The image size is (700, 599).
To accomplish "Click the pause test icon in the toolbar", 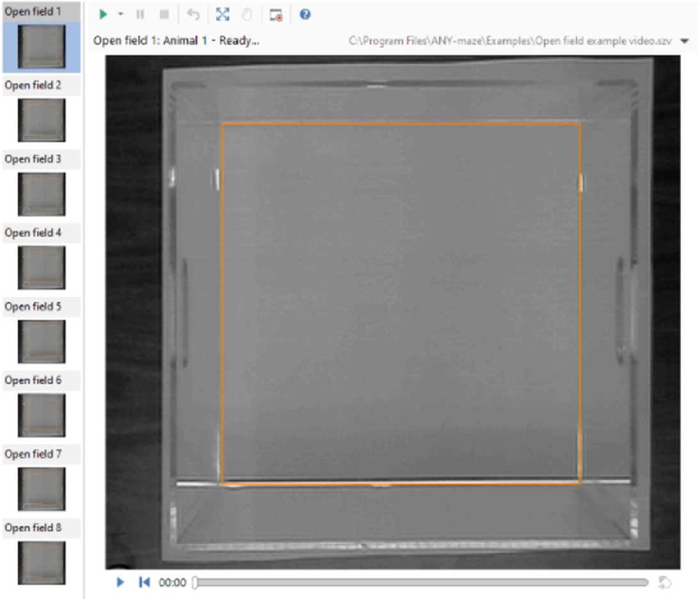I will tap(141, 14).
